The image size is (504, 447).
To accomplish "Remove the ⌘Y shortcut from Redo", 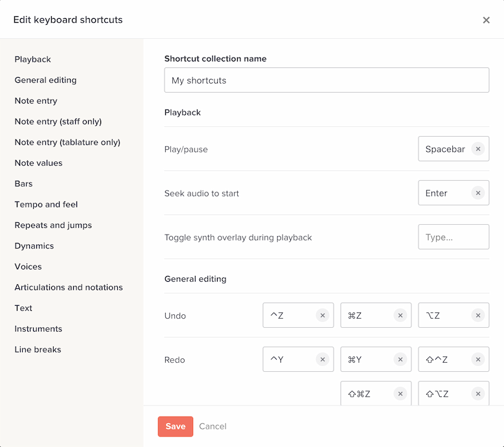I will pyautogui.click(x=400, y=360).
